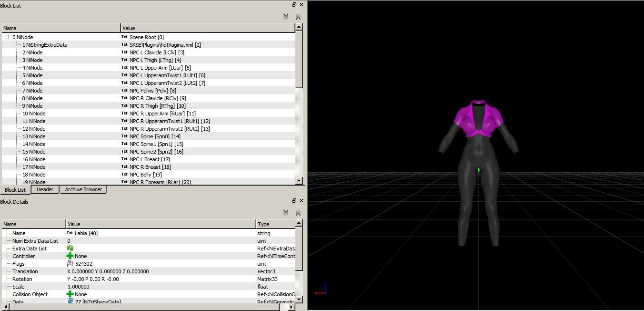Viewport: 644px width, 311px height.
Task: Click expand-all arrows icon in Block Details
Action: pyautogui.click(x=286, y=212)
